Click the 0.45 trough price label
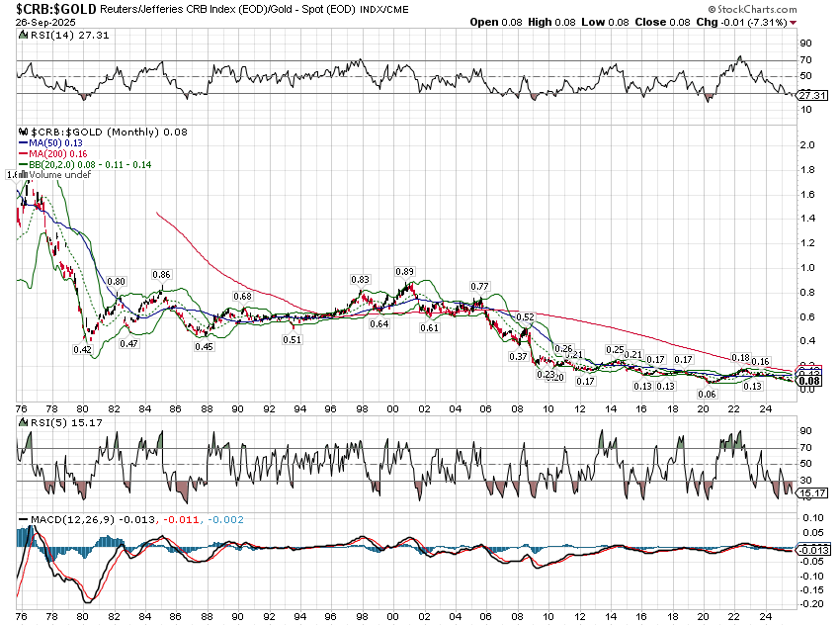 tap(205, 347)
